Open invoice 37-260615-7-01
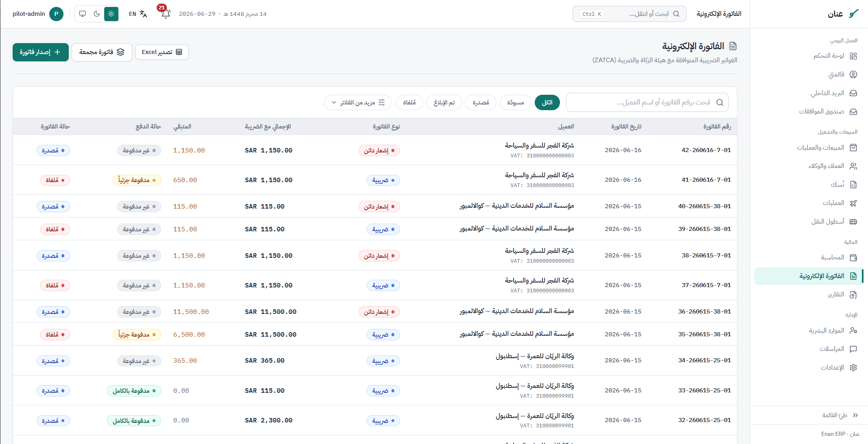 (x=706, y=285)
